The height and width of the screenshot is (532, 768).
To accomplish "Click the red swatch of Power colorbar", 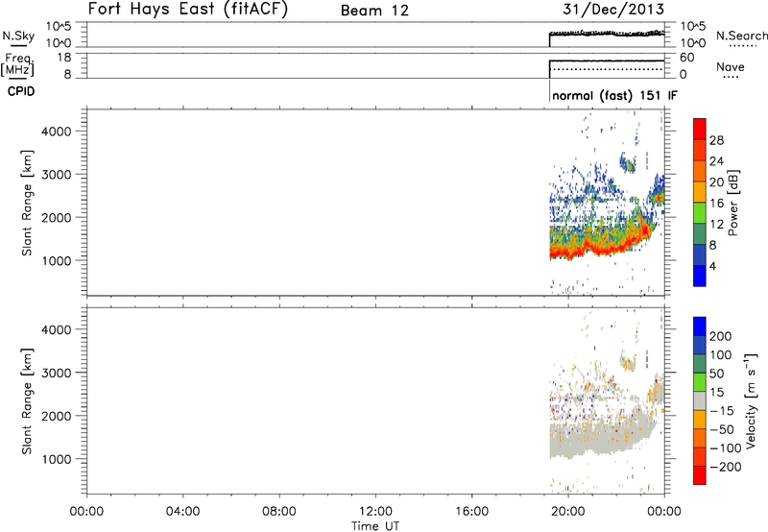I will (700, 129).
